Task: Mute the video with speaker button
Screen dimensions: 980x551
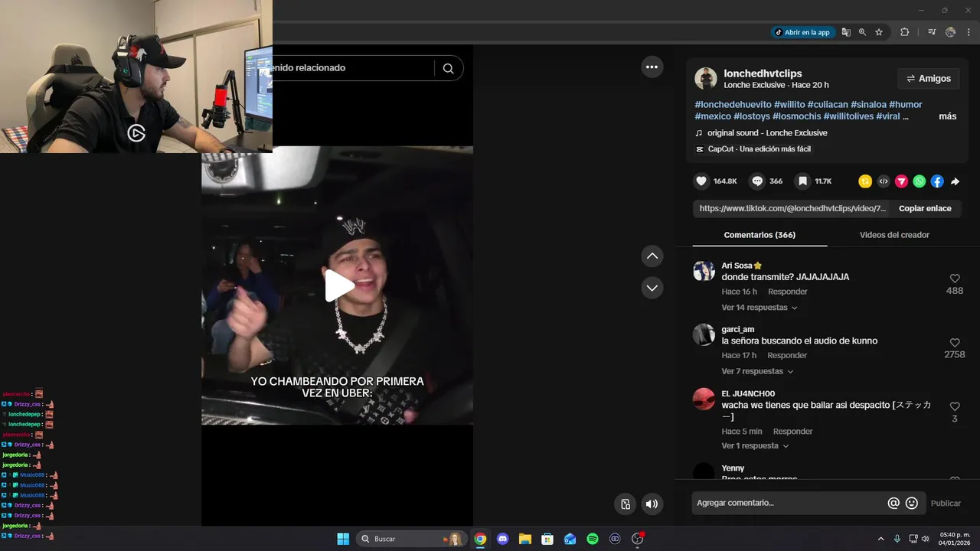Action: [652, 504]
